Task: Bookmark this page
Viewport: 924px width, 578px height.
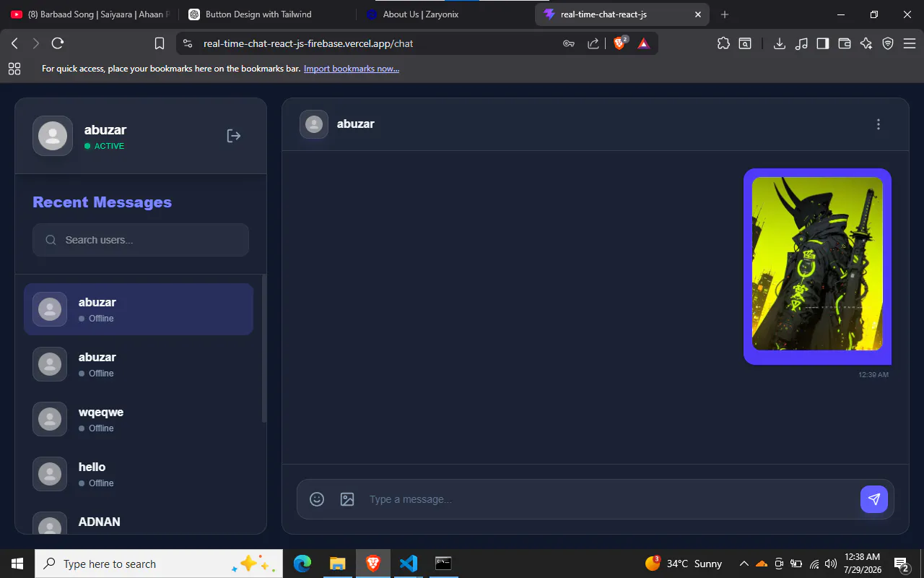Action: (x=160, y=43)
